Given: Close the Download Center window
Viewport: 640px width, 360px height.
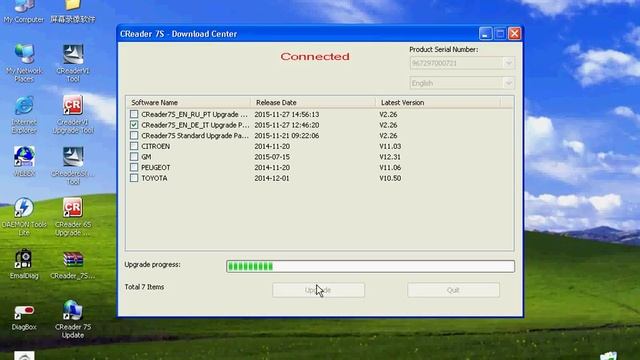Looking at the screenshot, I should pos(514,33).
